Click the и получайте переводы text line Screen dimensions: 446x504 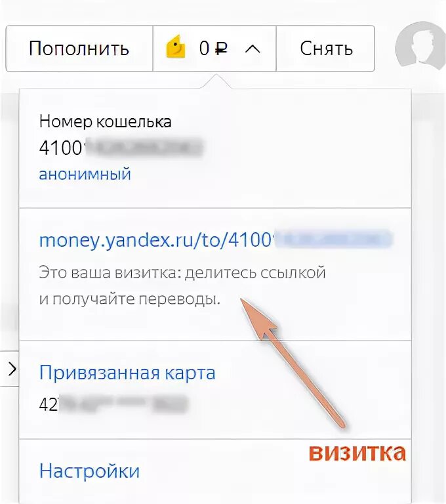(x=129, y=299)
